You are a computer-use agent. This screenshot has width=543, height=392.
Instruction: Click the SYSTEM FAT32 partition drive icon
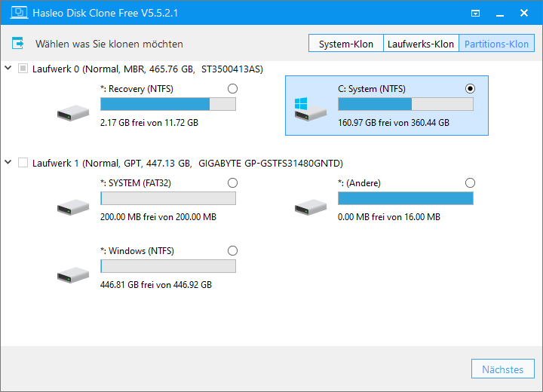pyautogui.click(x=73, y=207)
